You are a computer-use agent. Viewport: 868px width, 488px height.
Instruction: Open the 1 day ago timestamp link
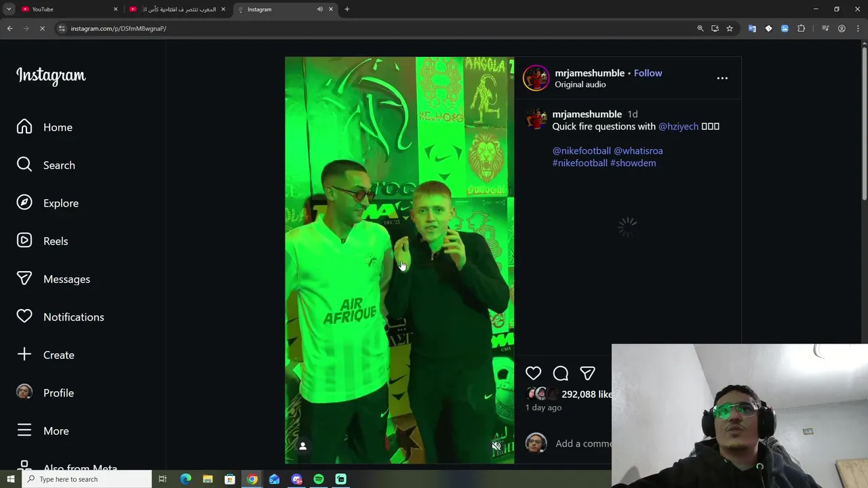pos(543,408)
